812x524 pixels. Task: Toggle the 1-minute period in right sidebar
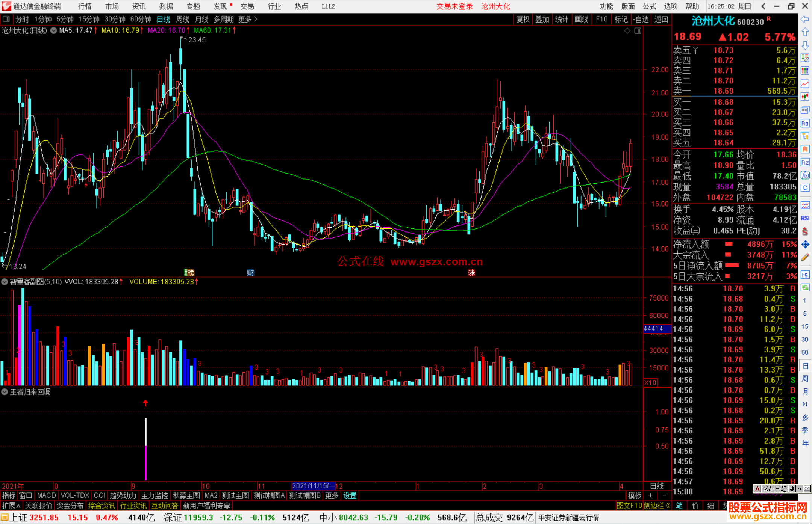[804, 301]
